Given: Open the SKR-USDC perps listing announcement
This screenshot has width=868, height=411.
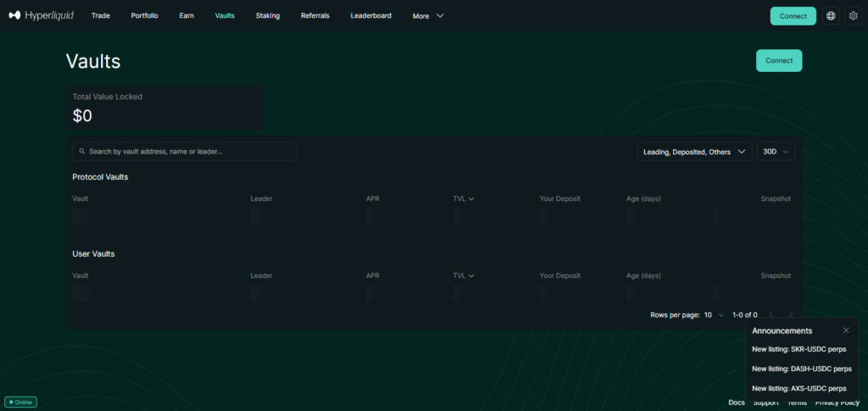Looking at the screenshot, I should coord(798,349).
